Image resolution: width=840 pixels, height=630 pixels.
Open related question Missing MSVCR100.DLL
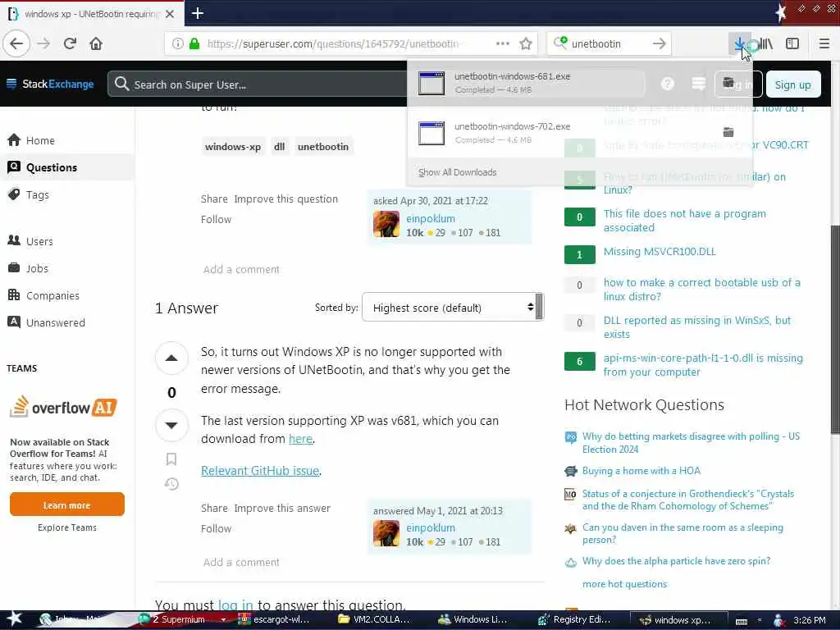pos(660,251)
